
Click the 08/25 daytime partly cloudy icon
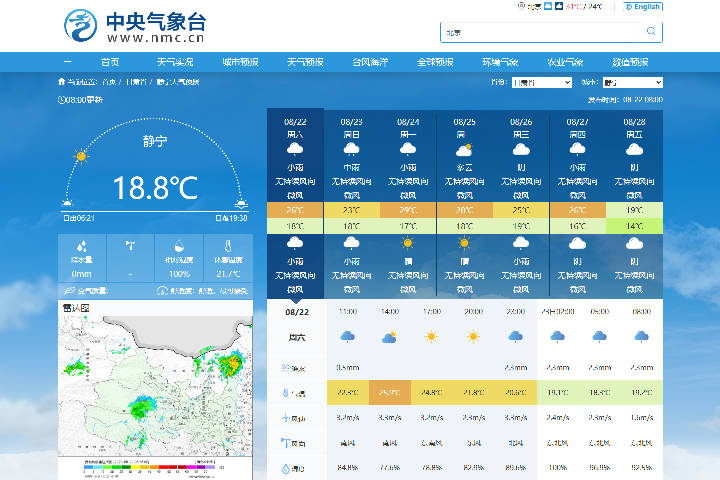click(464, 150)
